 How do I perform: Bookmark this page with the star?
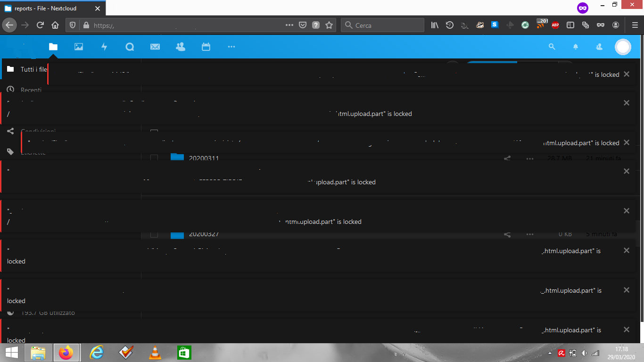(329, 25)
